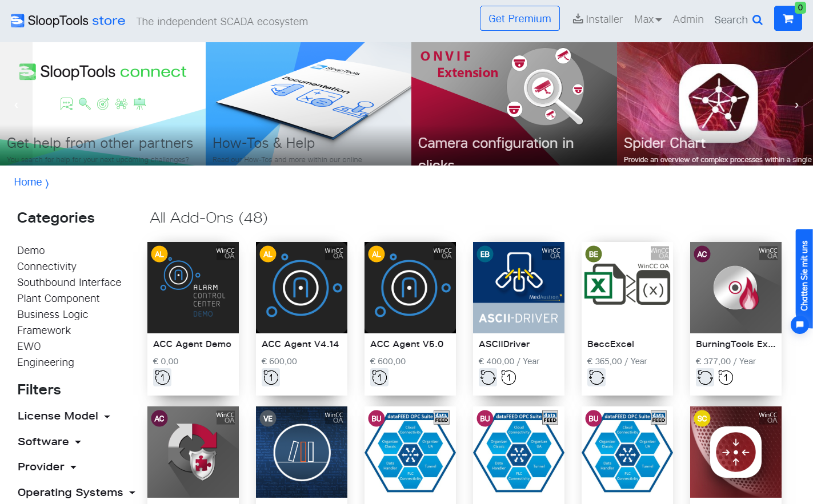This screenshot has width=813, height=504.
Task: Open the first dataFEED OPC Suite thumbnail
Action: 410,452
